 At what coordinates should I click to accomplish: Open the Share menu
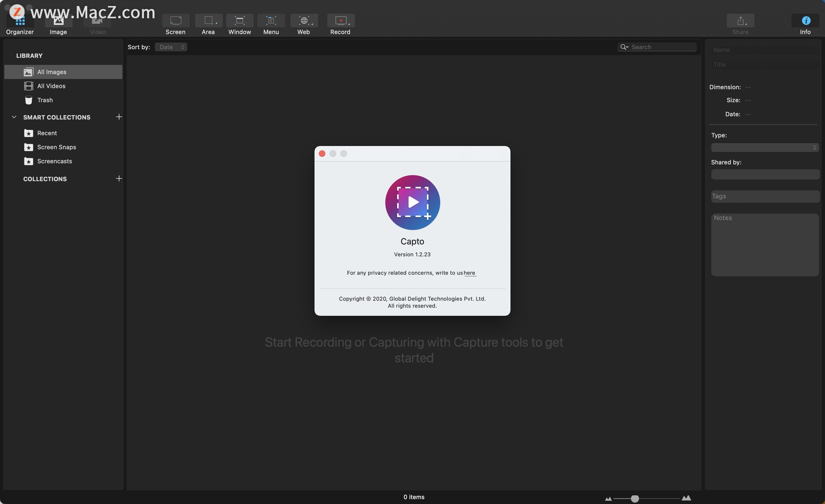coord(740,24)
